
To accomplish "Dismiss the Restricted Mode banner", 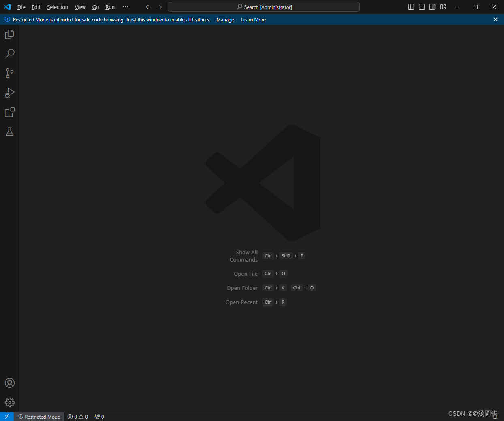I will coord(495,19).
